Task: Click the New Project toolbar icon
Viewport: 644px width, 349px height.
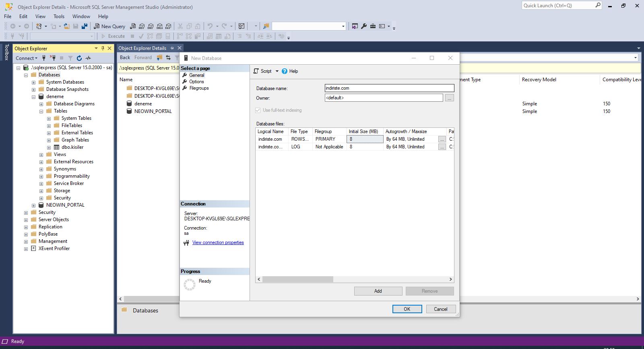Action: point(39,26)
